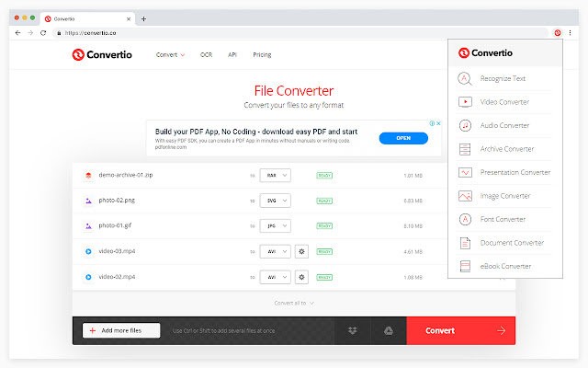Viewport: 588px width, 368px height.
Task: Click the Recognize Text icon
Action: click(465, 78)
